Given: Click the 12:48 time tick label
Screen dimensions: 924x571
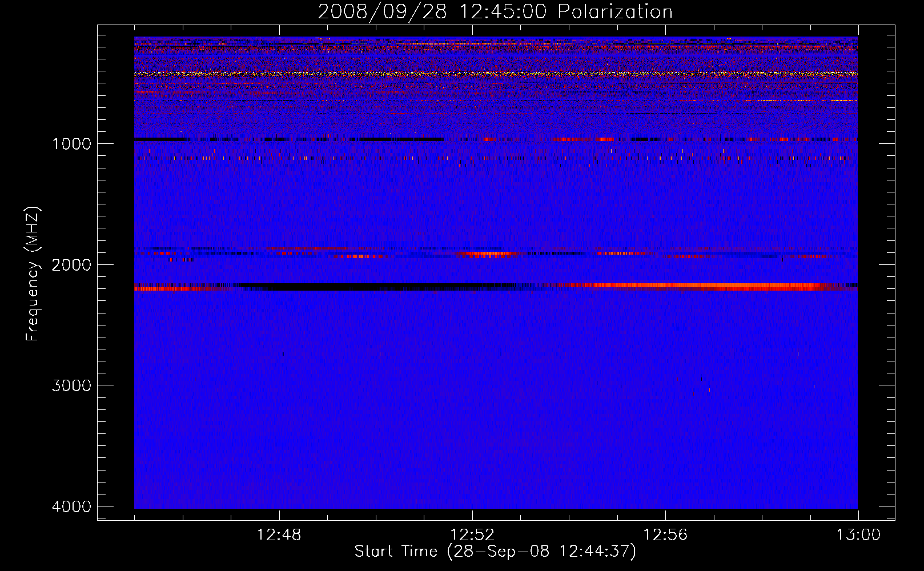Looking at the screenshot, I should [279, 535].
